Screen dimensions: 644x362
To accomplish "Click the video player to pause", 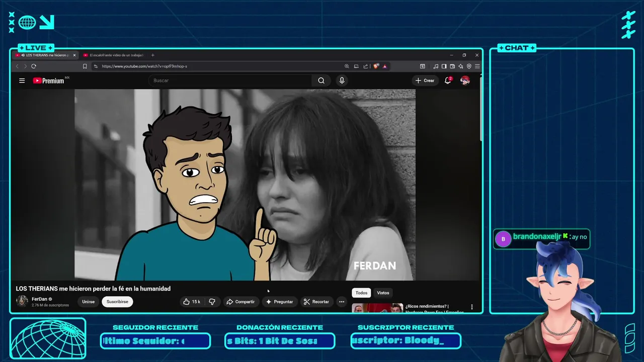I will 245,185.
